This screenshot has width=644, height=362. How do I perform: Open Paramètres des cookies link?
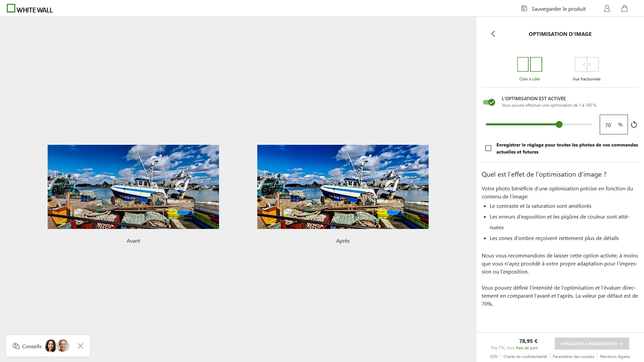[573, 357]
